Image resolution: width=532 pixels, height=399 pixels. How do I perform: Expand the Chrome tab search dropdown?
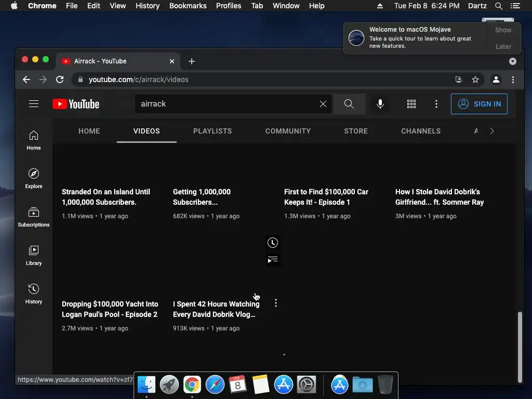513,61
